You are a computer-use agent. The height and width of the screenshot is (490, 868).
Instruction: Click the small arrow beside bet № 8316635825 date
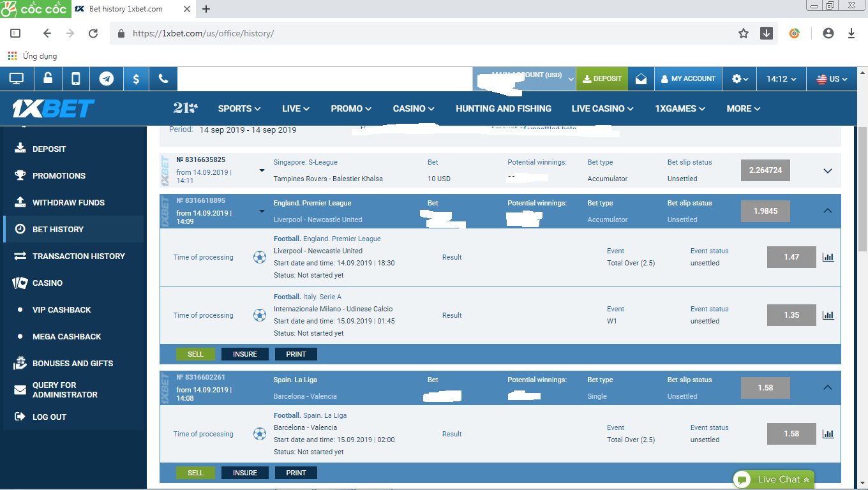pos(262,170)
